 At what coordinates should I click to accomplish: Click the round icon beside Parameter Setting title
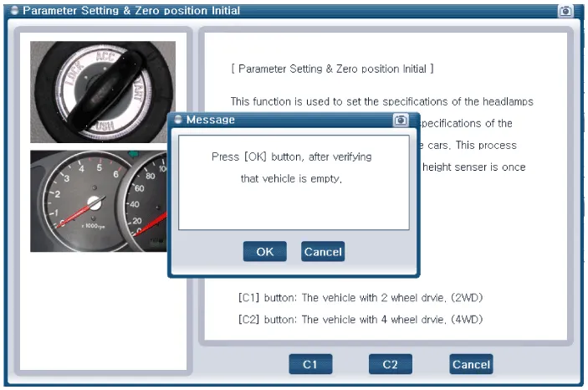[13, 11]
